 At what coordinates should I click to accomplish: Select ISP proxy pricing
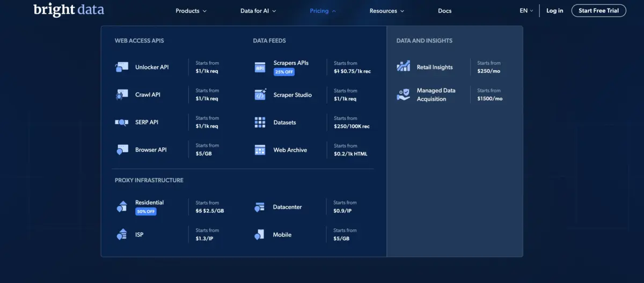click(x=139, y=234)
